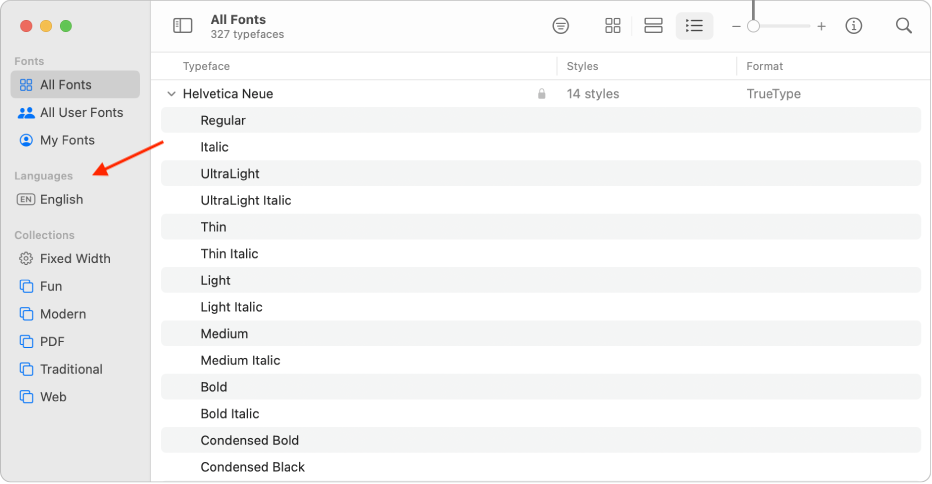The width and height of the screenshot is (932, 484).
Task: Select the UltraLight style row
Action: 541,174
